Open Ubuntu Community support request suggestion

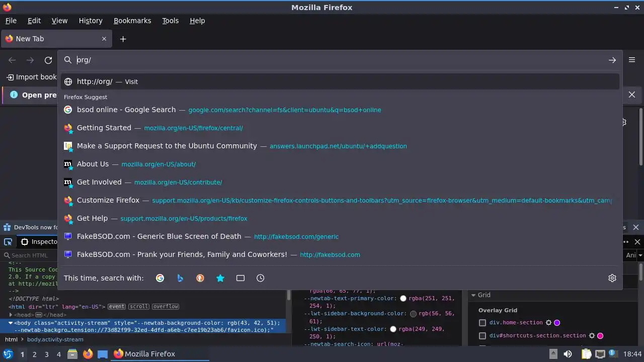340,146
